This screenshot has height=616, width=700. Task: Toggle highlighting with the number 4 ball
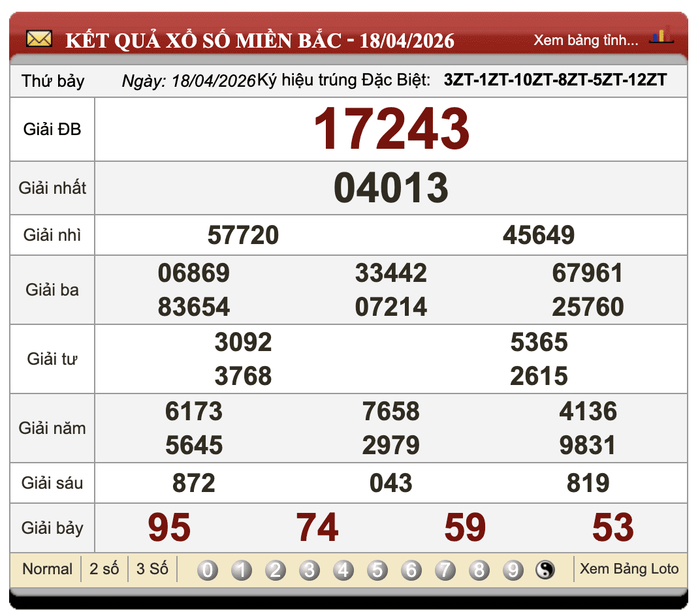[x=342, y=569]
